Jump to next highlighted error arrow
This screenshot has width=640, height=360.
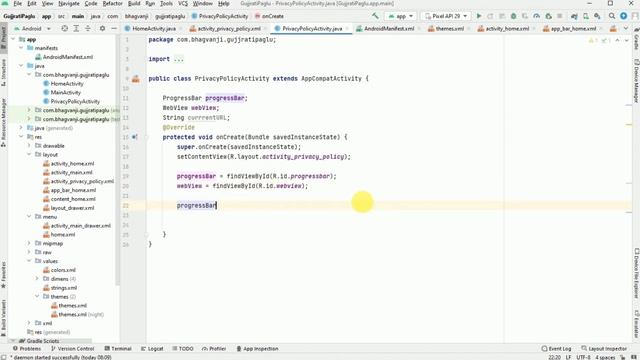coord(627,40)
